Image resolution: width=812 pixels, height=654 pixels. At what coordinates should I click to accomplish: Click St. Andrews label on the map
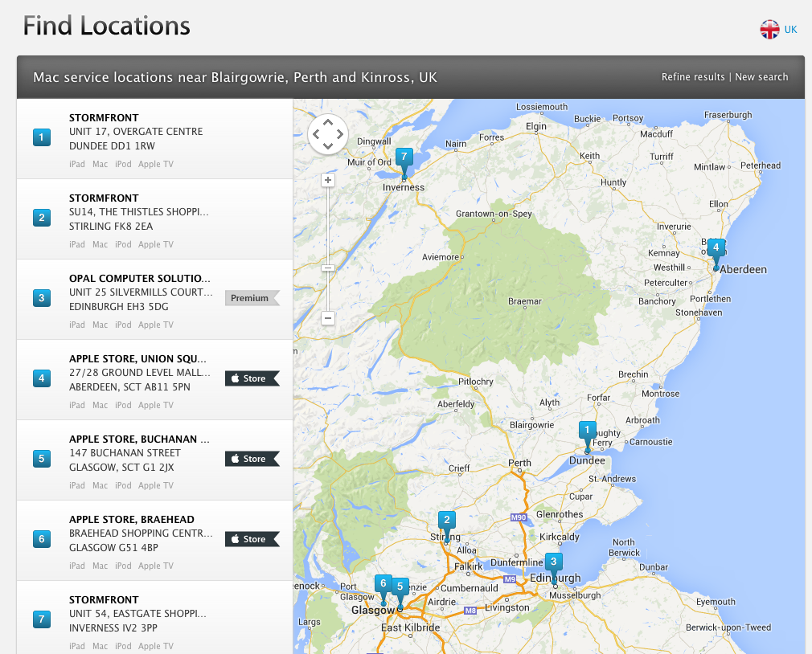coord(612,479)
